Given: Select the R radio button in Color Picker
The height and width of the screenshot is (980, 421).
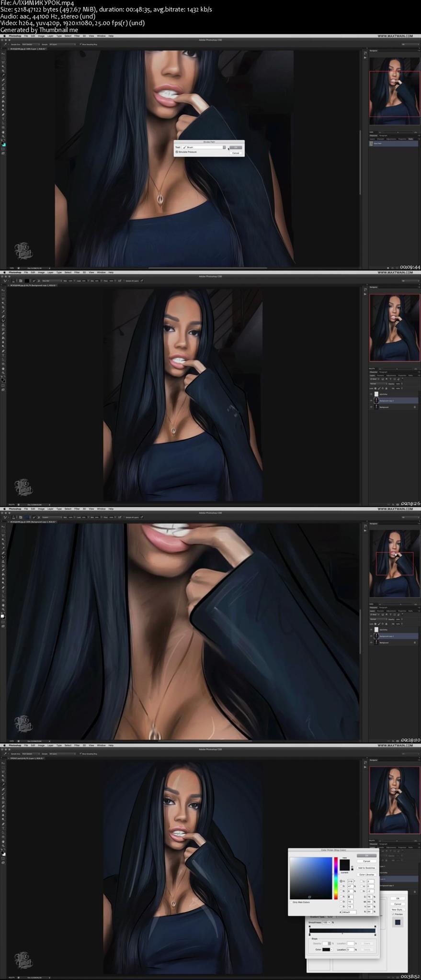Looking at the screenshot, I should pyautogui.click(x=341, y=897).
